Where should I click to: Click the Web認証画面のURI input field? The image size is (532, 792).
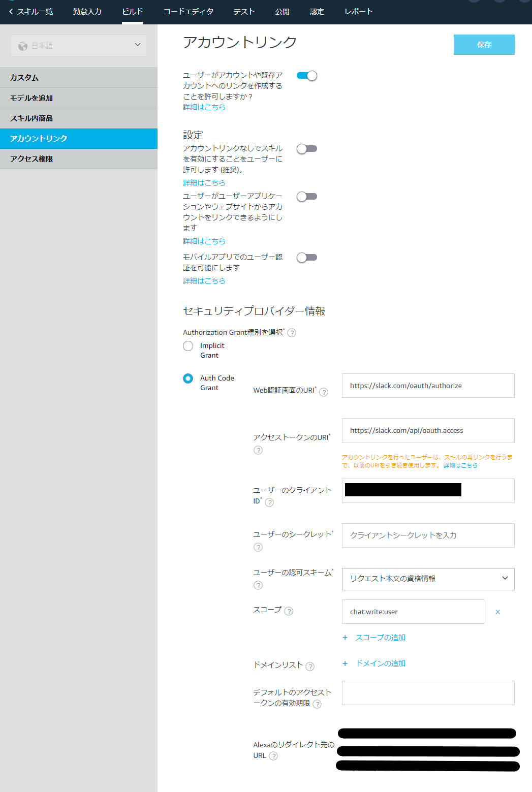428,386
